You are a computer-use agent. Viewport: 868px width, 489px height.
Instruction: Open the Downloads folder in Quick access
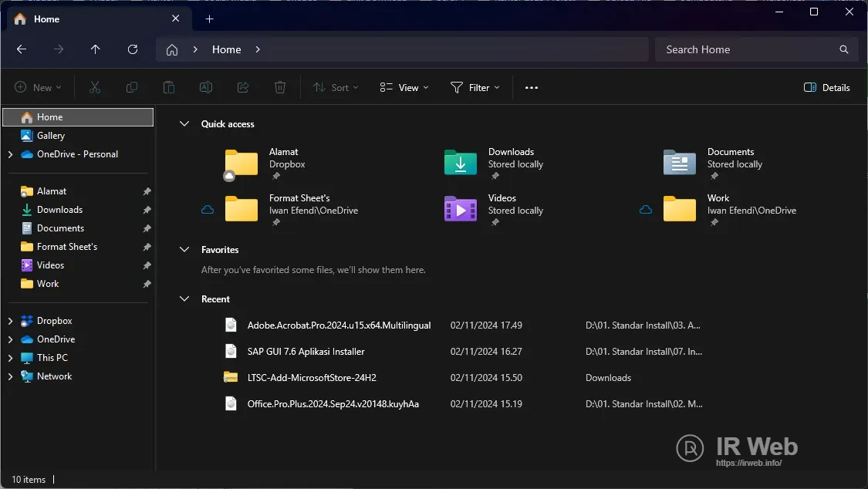[461, 164]
